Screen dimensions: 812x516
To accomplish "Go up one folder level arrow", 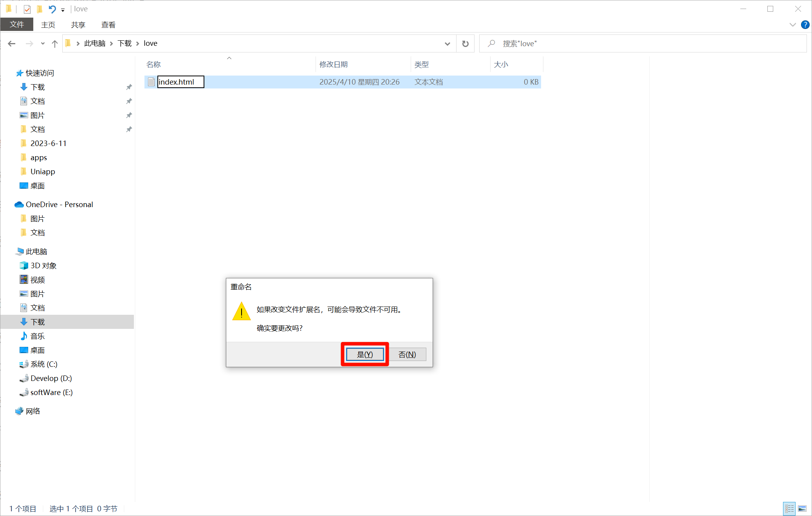I will (55, 43).
